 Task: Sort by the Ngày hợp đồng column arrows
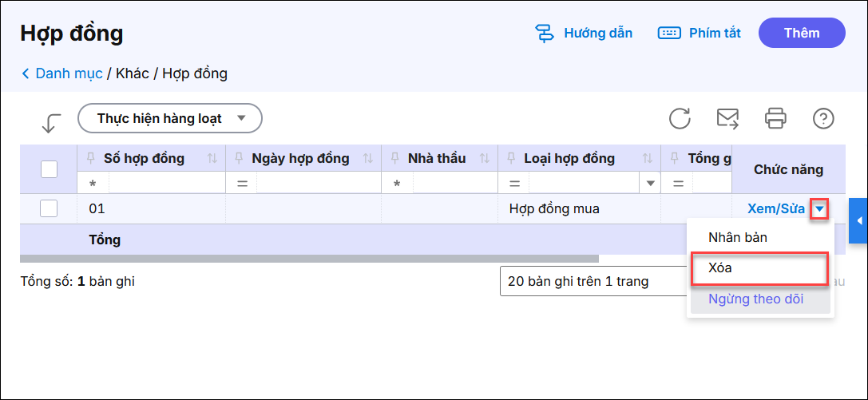pyautogui.click(x=368, y=158)
